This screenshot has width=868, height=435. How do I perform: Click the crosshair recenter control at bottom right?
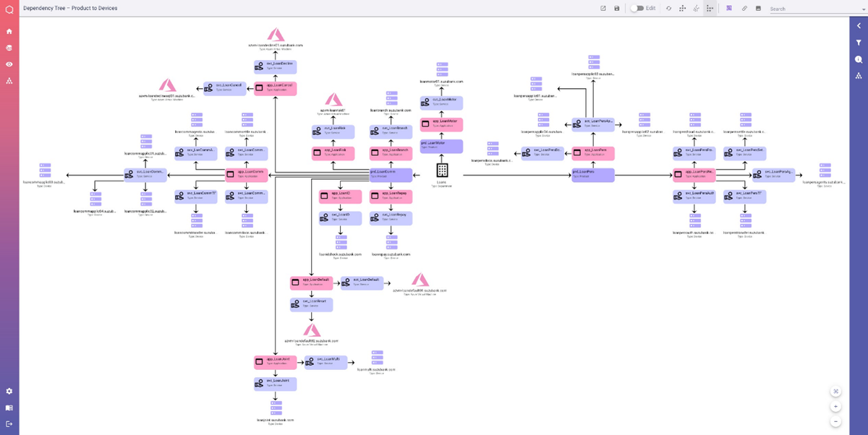(x=835, y=390)
